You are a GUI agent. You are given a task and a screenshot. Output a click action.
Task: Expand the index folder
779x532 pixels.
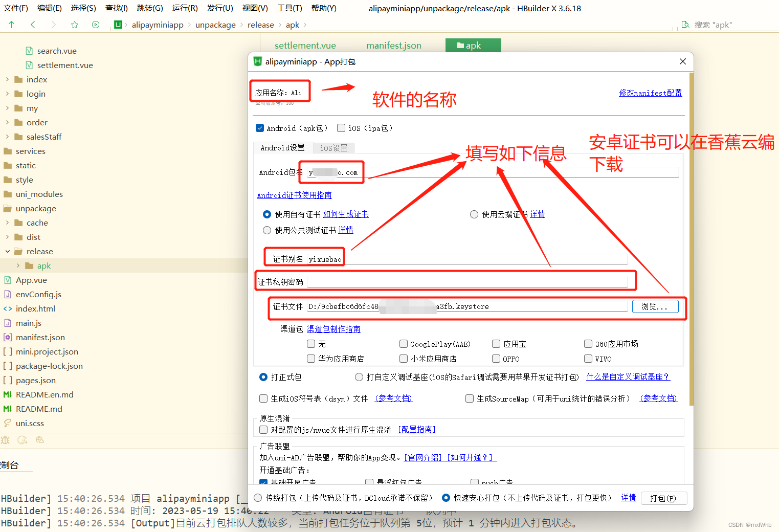point(7,79)
